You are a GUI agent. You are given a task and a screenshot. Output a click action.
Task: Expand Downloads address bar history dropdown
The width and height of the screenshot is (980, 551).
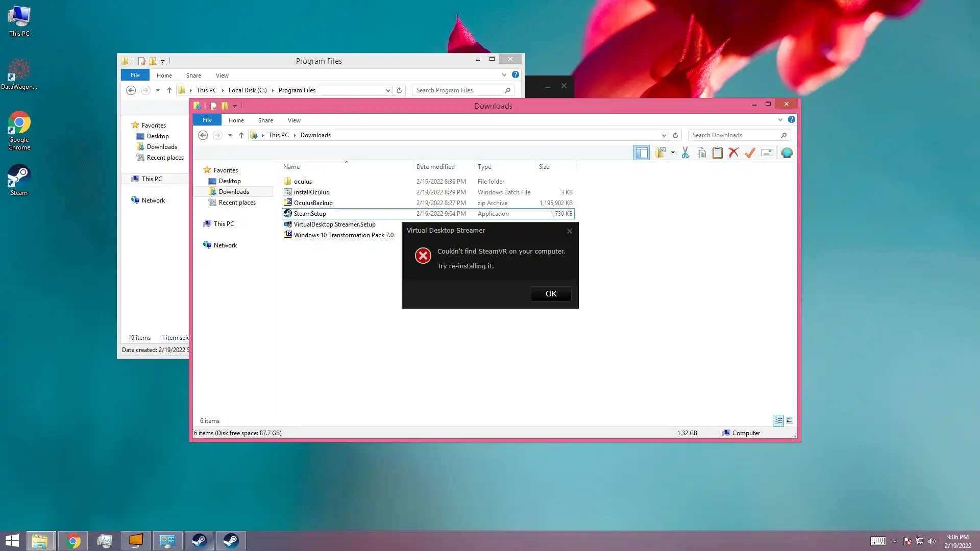pyautogui.click(x=664, y=135)
